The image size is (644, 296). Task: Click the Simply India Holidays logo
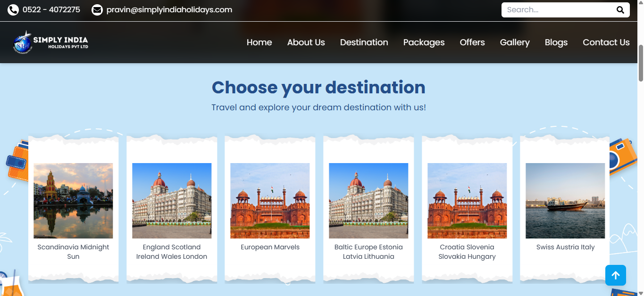point(50,42)
